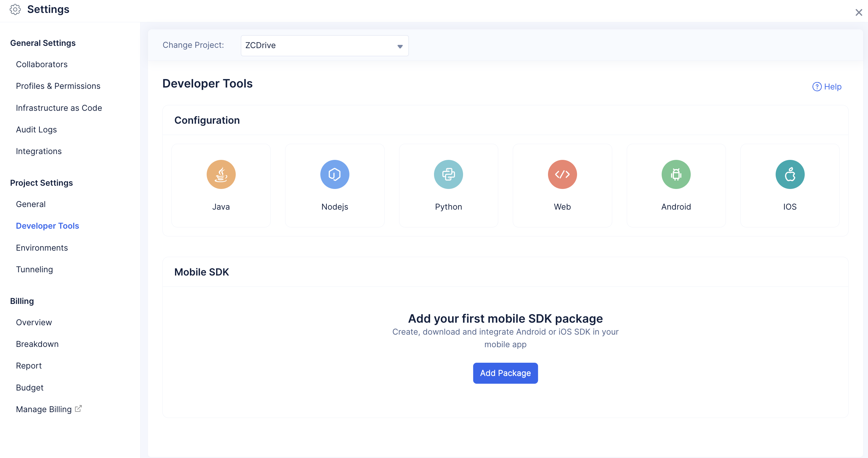
Task: Open the Help question mark link
Action: click(x=827, y=87)
